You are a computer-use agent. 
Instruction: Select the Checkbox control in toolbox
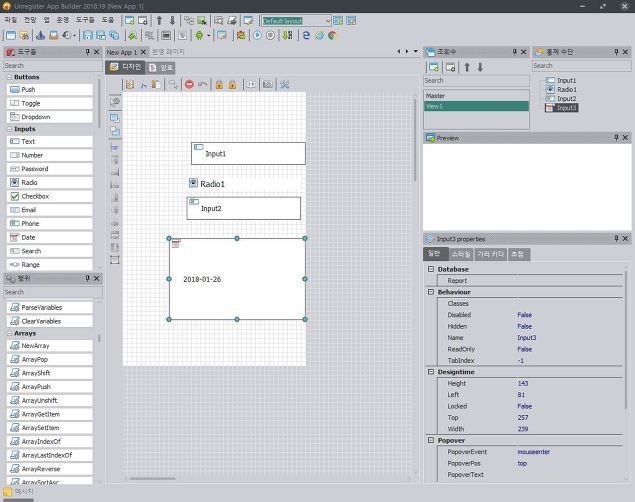coord(50,196)
